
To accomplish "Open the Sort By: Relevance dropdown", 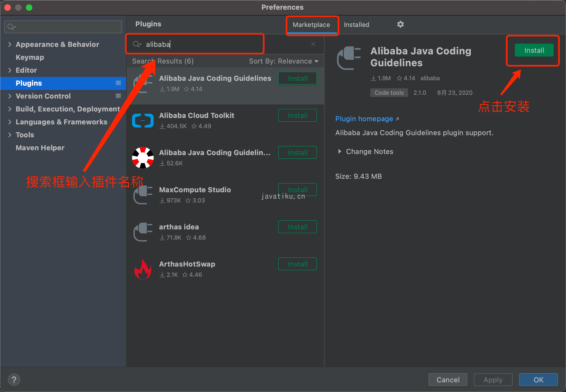I will click(x=284, y=61).
